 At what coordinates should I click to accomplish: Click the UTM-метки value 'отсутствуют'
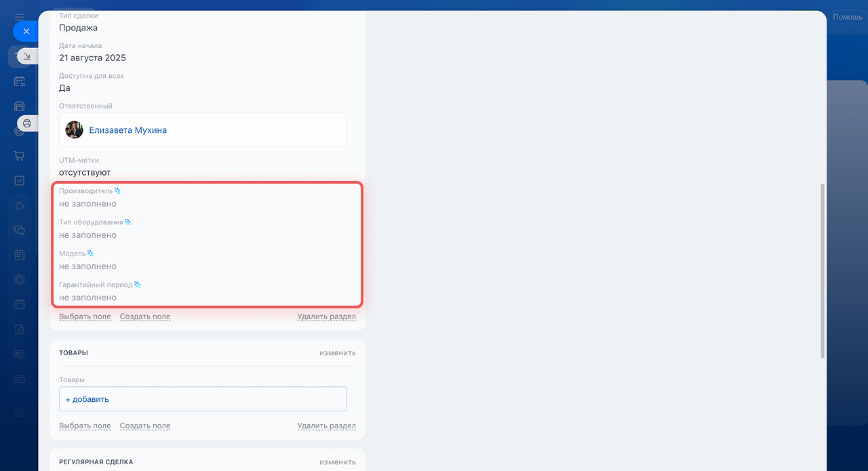click(x=85, y=173)
